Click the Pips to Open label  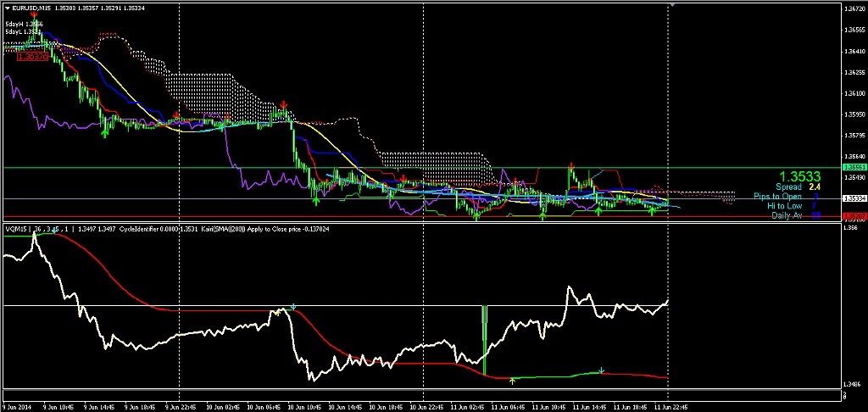click(777, 197)
